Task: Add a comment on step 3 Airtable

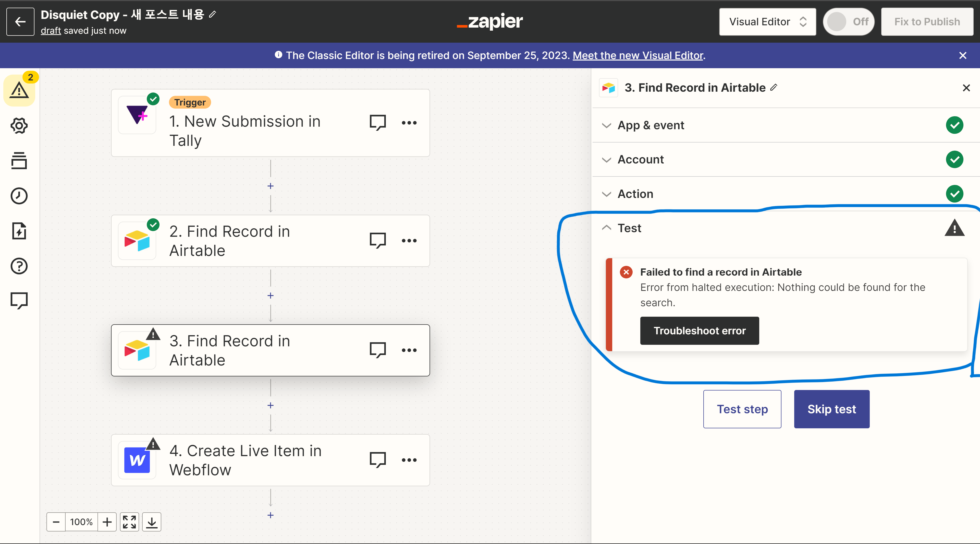Action: (x=377, y=350)
